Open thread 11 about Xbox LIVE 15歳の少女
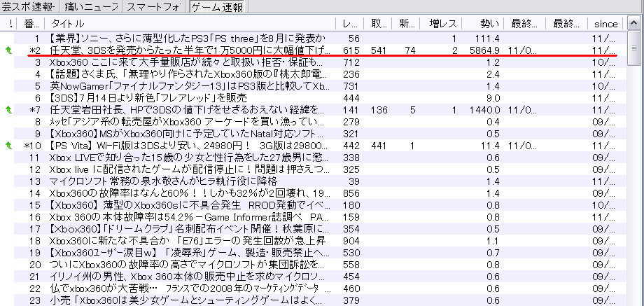The width and height of the screenshot is (644, 306). [188, 158]
